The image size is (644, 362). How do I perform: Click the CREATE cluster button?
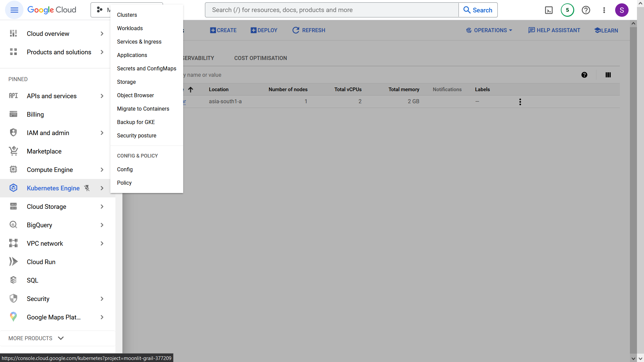tap(223, 30)
